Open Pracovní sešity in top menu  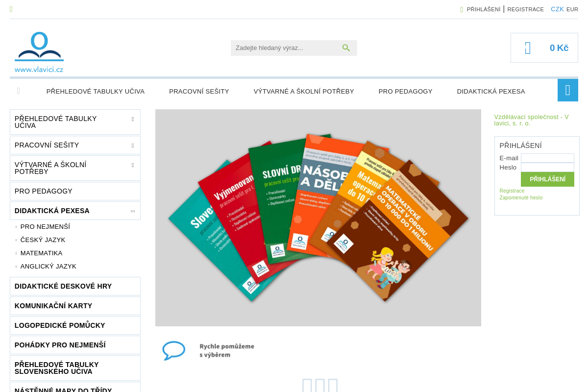pyautogui.click(x=199, y=91)
